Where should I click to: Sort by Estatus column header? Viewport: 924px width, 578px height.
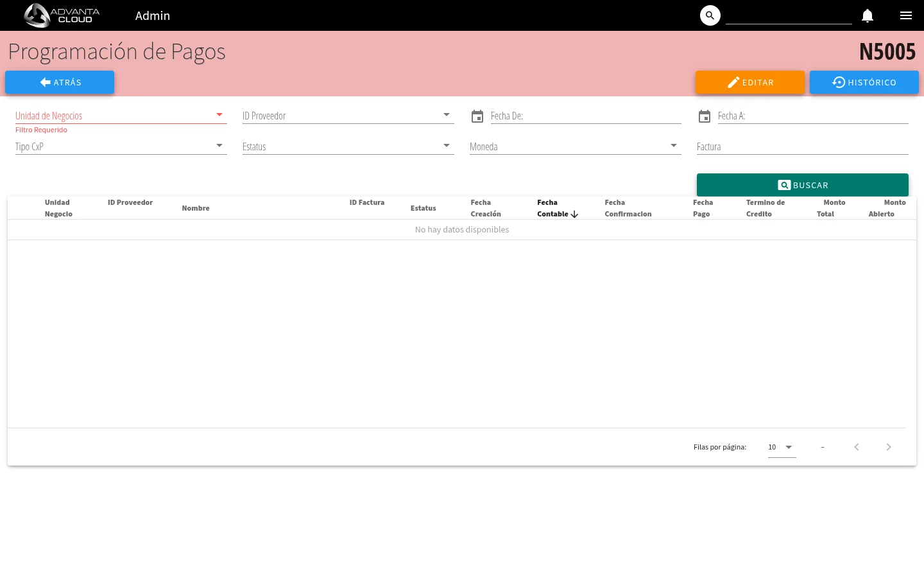[x=424, y=208]
